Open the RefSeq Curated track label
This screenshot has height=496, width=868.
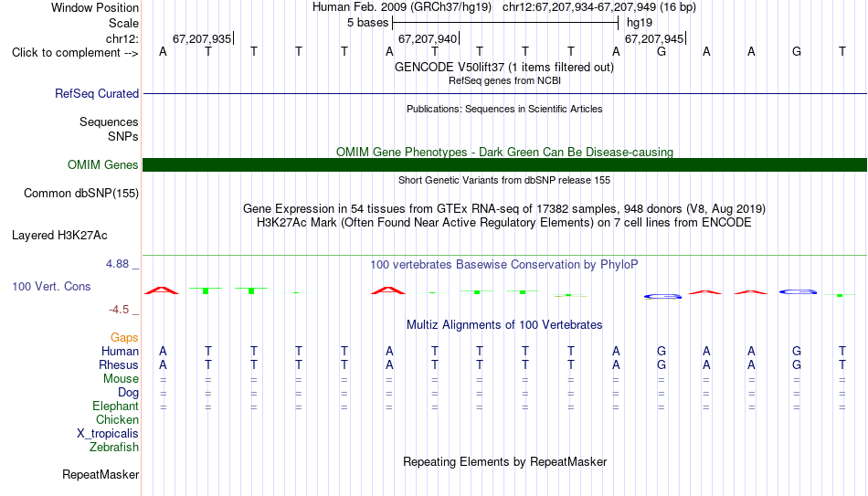96,93
